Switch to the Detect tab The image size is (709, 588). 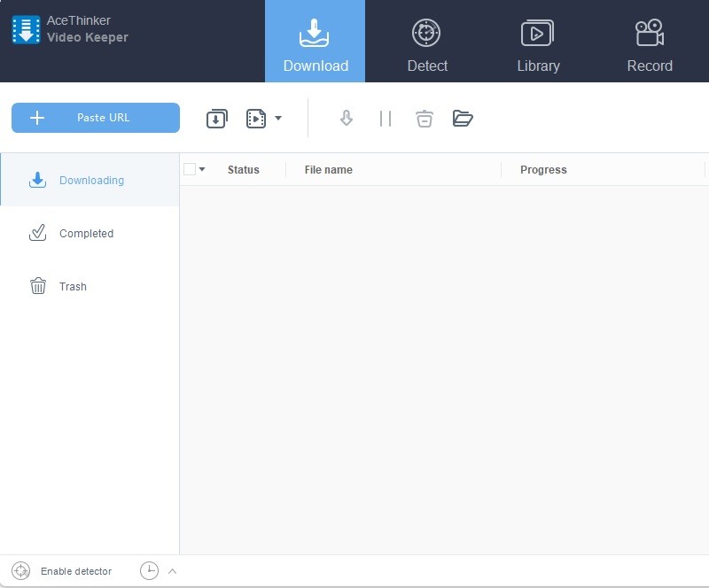426,43
